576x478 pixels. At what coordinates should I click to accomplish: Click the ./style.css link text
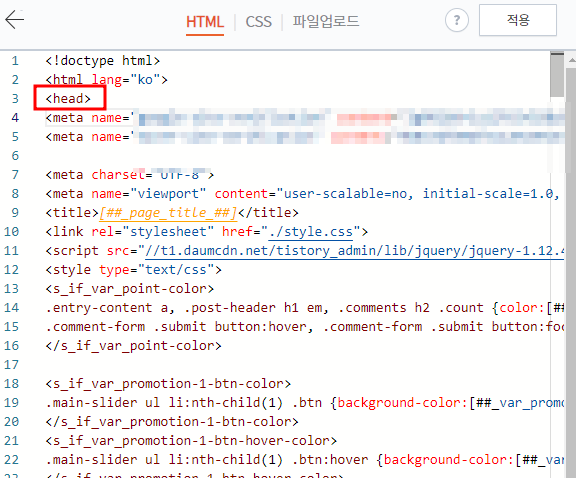point(311,232)
